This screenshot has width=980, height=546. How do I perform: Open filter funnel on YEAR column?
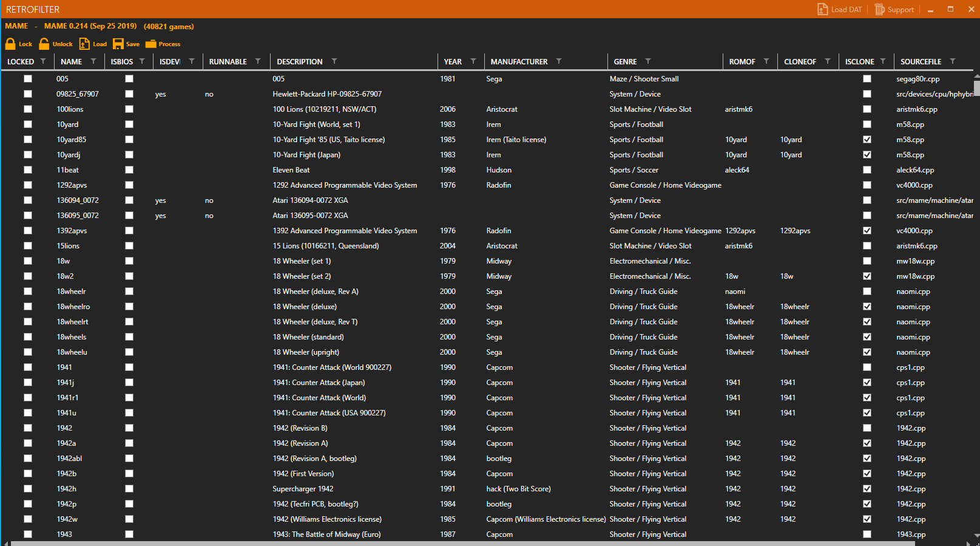pos(473,61)
